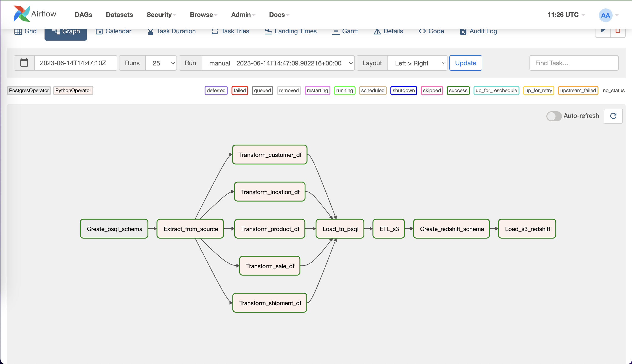Viewport: 632px width, 364px height.
Task: Click the Airflow pinwheel logo
Action: click(x=22, y=14)
